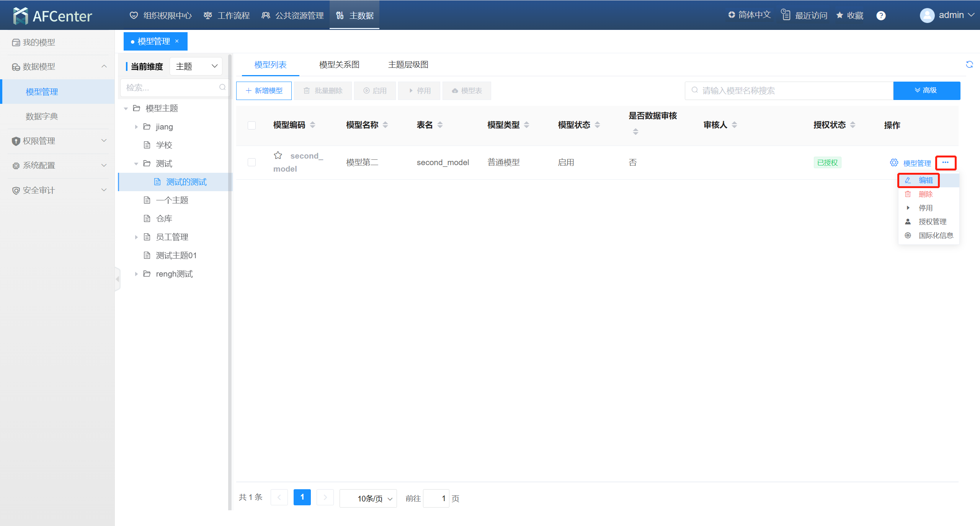Click the gear icon next to 模型管理 link
This screenshot has width=980, height=526.
pos(894,163)
